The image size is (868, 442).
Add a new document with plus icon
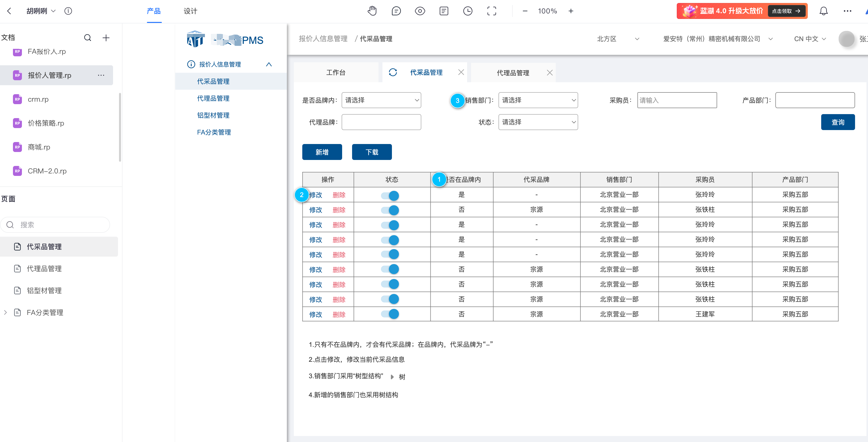pyautogui.click(x=106, y=38)
